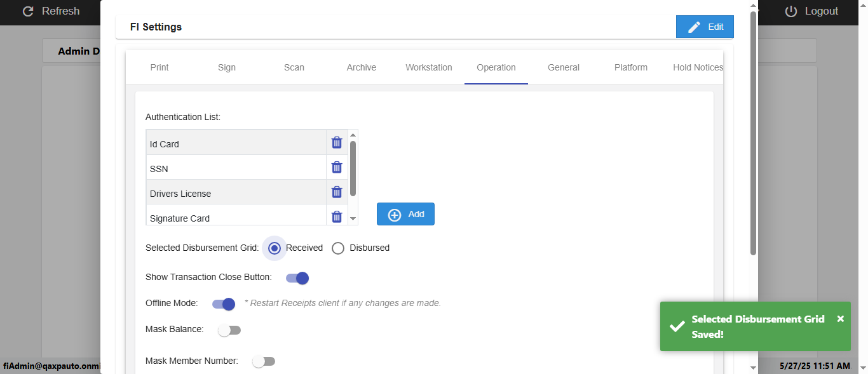The image size is (868, 374).
Task: Go to Hold Notices tab
Action: click(x=698, y=67)
